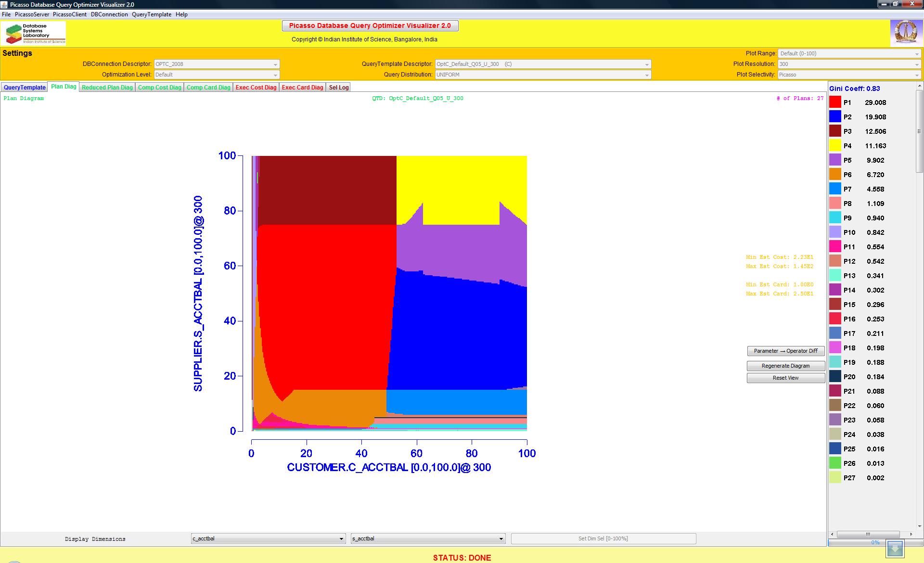This screenshot has width=924, height=563.
Task: Expand the QueryTemplate Descriptor combo box
Action: click(x=646, y=64)
